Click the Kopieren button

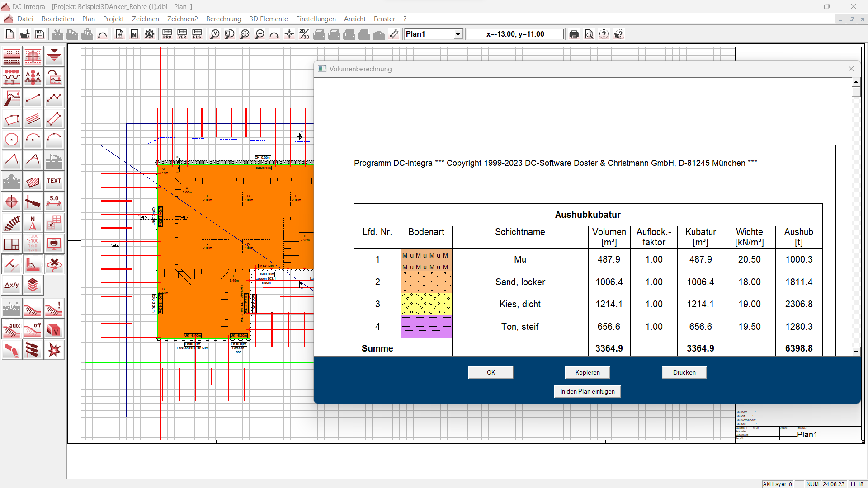[587, 372]
